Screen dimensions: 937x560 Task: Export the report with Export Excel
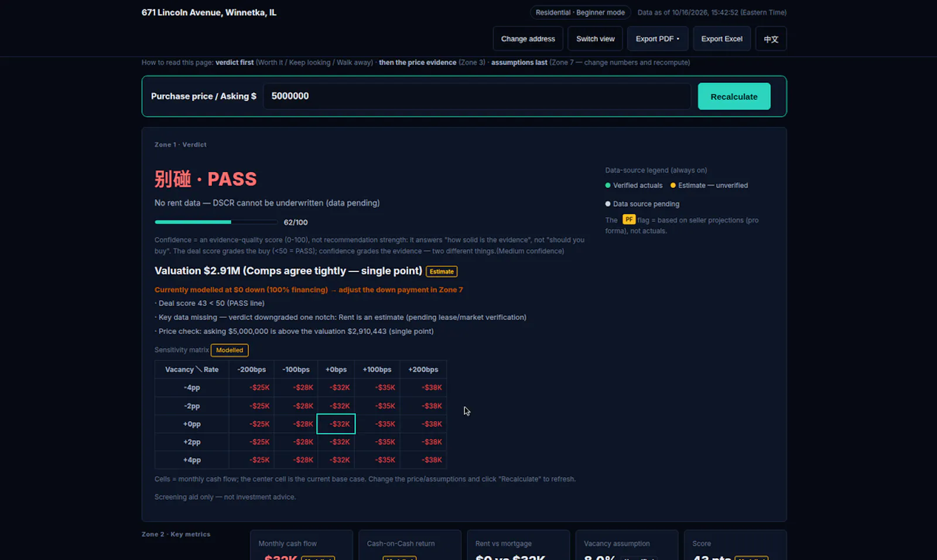(x=721, y=39)
